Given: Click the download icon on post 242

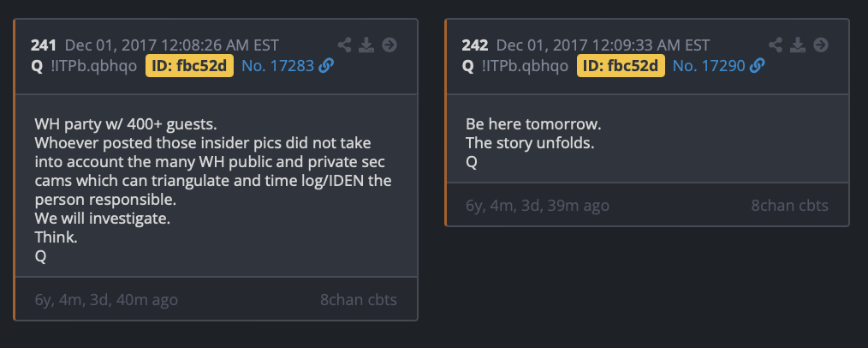Looking at the screenshot, I should (x=799, y=45).
